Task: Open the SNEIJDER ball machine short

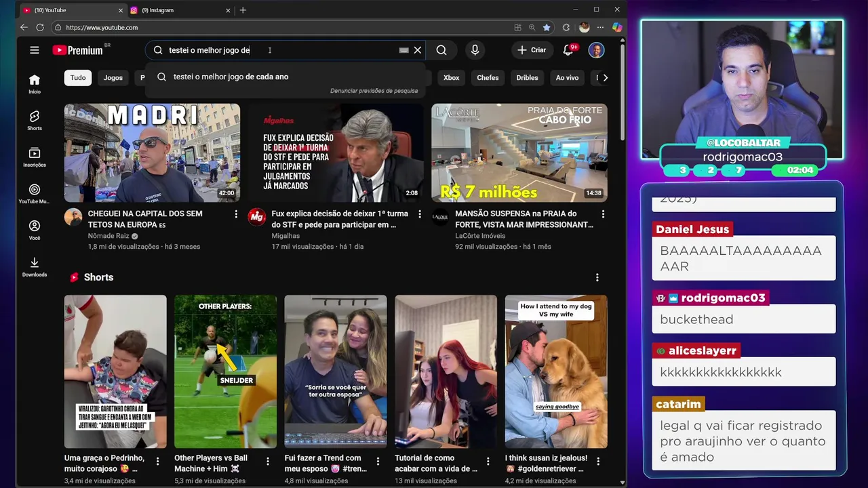Action: pyautogui.click(x=225, y=371)
